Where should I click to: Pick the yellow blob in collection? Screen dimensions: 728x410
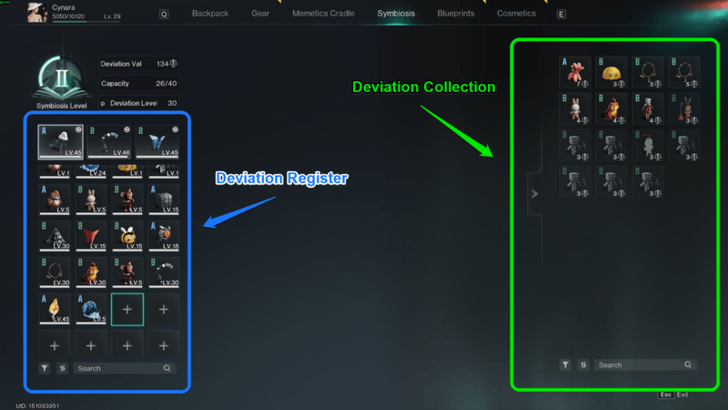pyautogui.click(x=611, y=72)
